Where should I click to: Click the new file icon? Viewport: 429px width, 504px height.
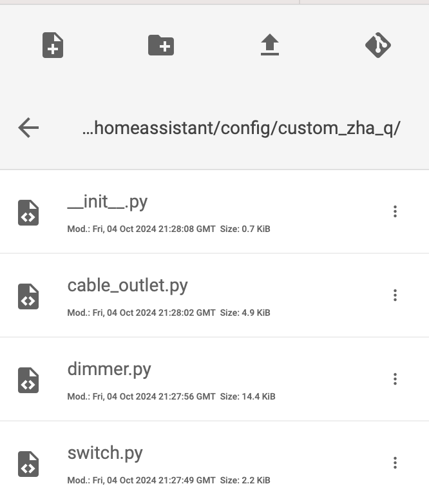[53, 45]
